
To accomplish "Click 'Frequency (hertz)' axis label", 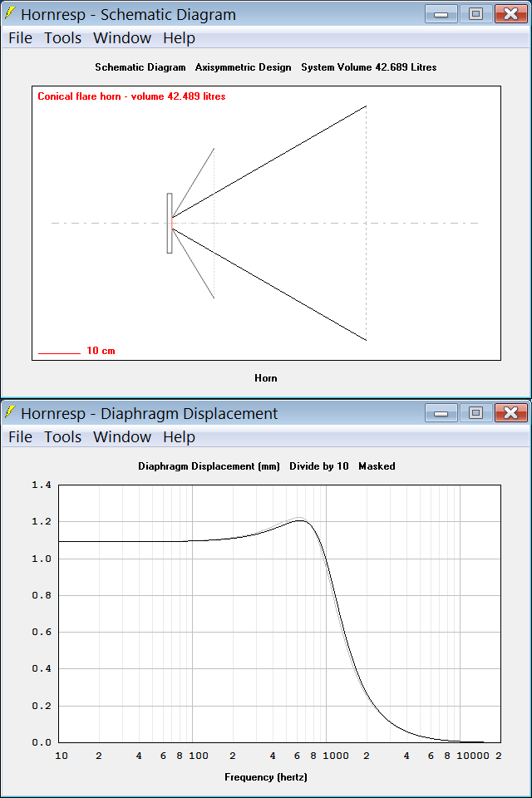I will 266,777.
